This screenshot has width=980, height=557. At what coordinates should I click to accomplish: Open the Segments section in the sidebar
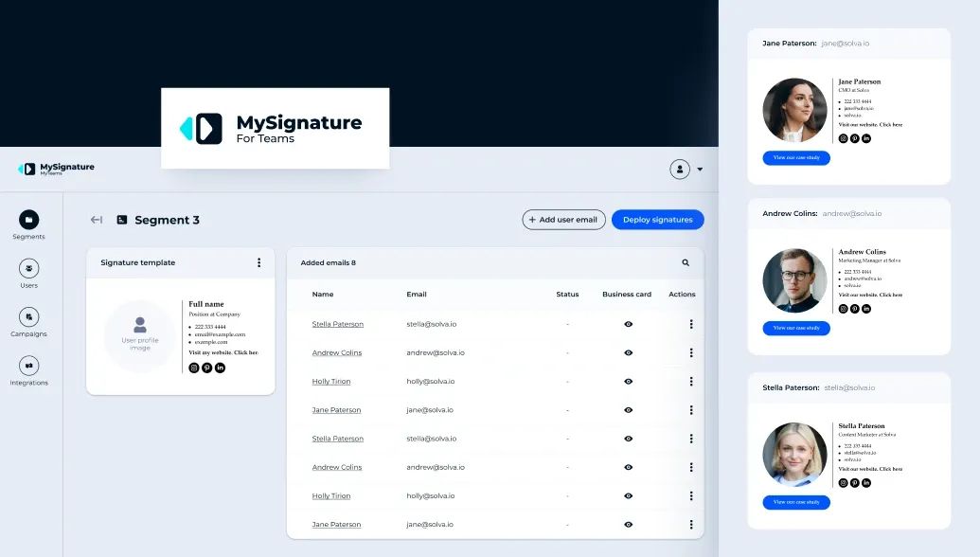tap(28, 225)
